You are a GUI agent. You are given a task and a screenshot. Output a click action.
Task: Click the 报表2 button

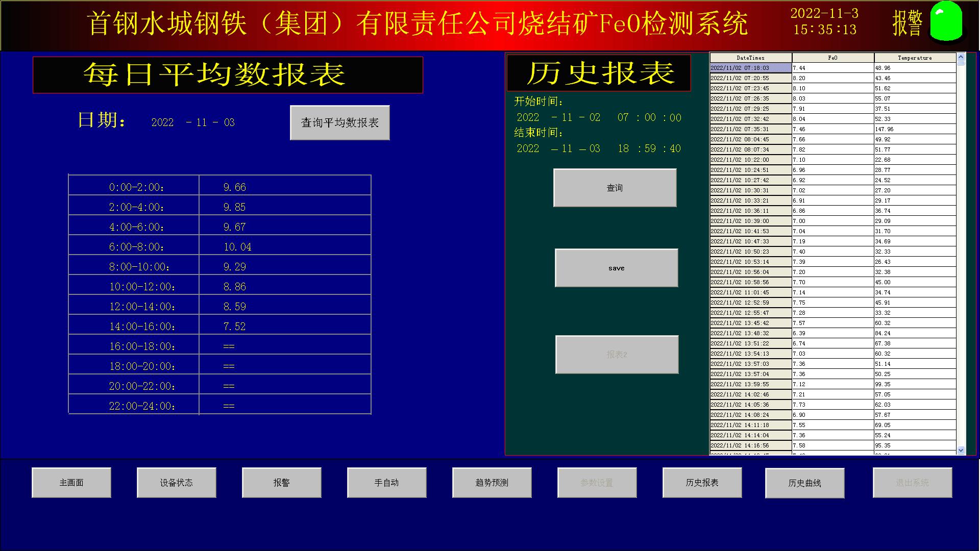(617, 355)
